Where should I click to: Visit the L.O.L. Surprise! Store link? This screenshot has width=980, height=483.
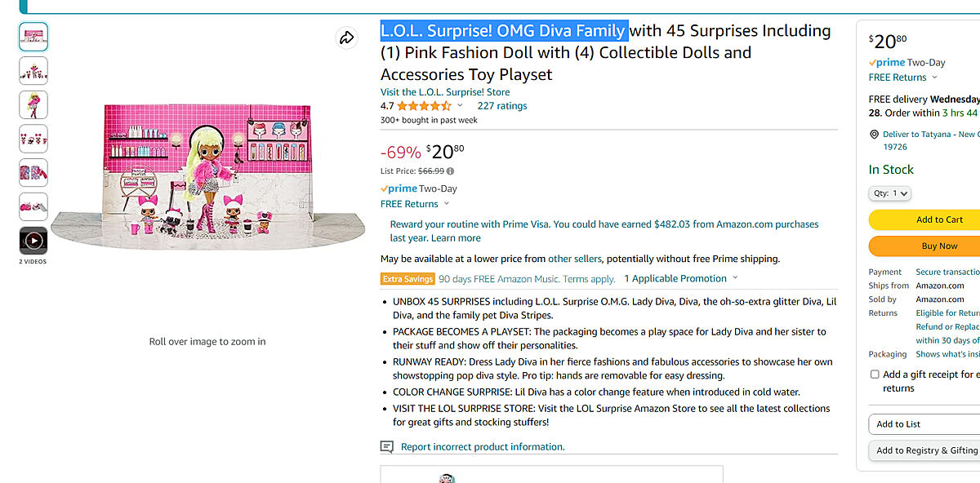click(445, 92)
